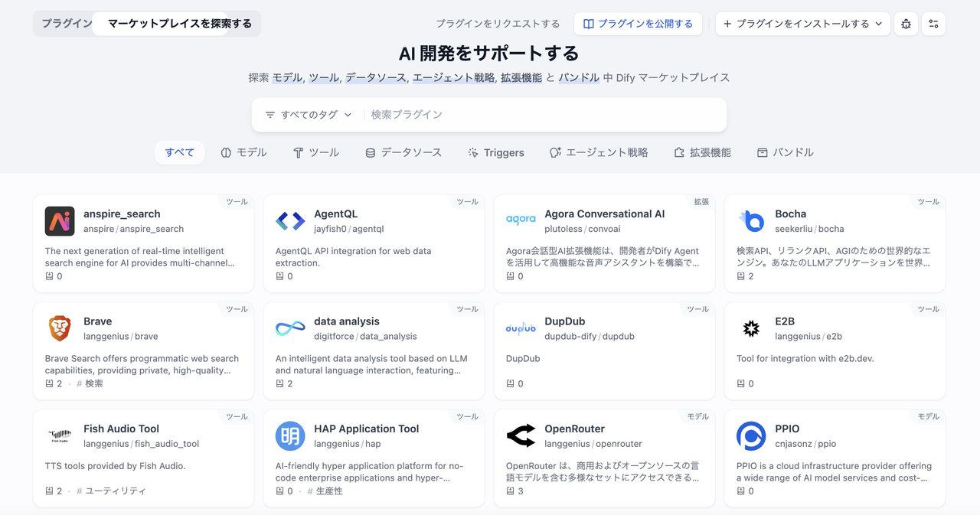Image resolution: width=980 pixels, height=515 pixels.
Task: Select the ツール category tab
Action: [x=316, y=152]
